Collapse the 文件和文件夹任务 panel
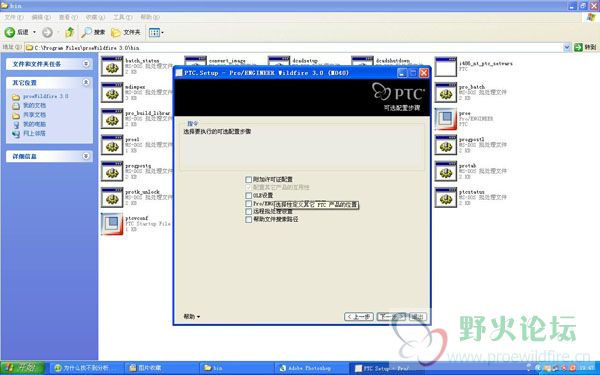 tap(86, 64)
